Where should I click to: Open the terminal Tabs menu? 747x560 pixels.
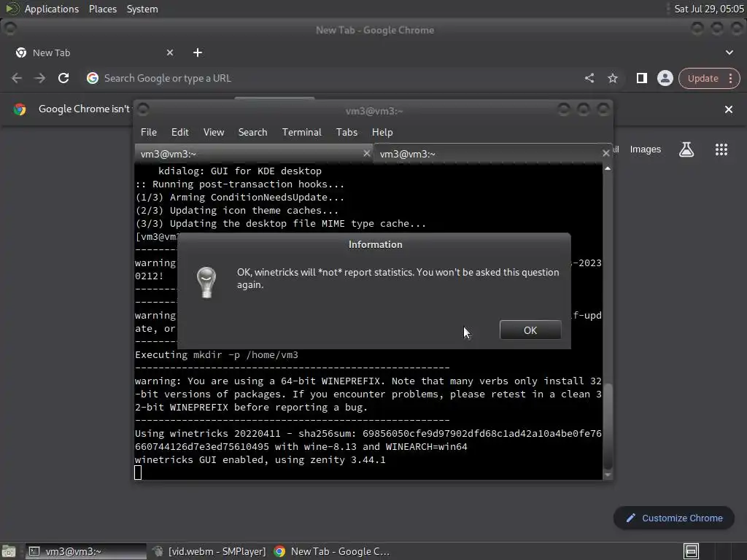point(347,133)
